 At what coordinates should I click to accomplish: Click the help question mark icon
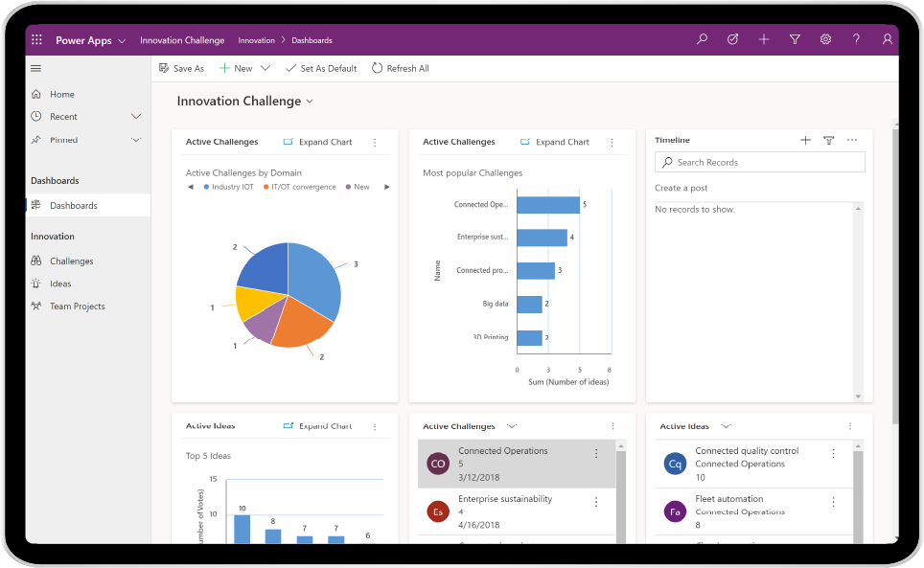pyautogui.click(x=857, y=40)
